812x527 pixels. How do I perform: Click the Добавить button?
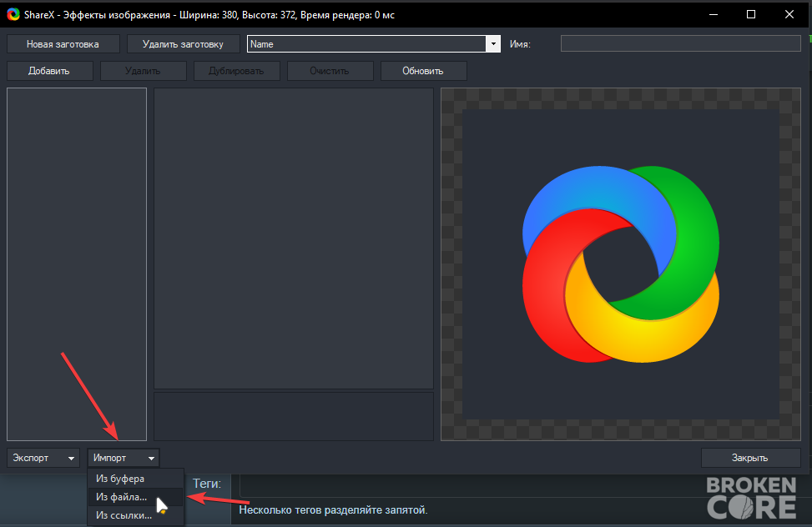click(x=50, y=71)
